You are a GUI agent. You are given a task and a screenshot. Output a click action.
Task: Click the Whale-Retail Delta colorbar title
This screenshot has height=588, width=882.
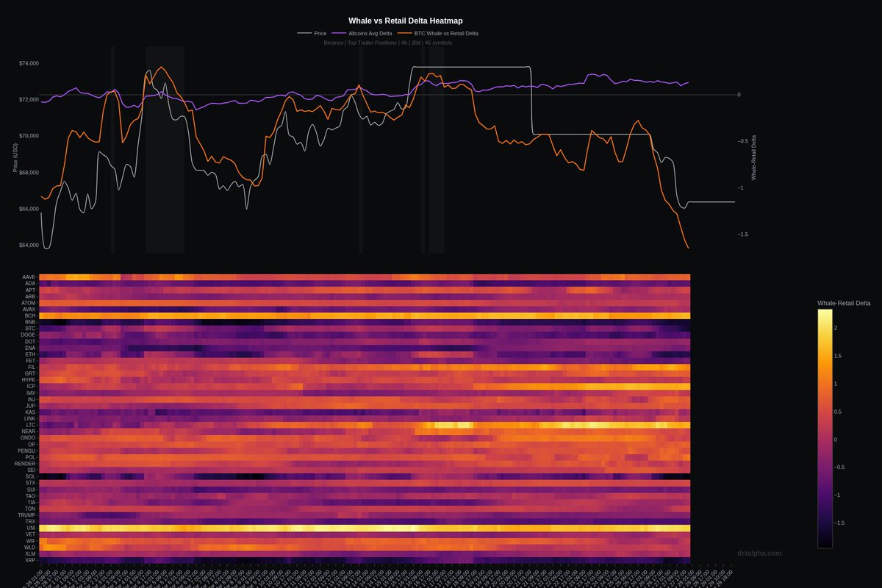pyautogui.click(x=844, y=303)
